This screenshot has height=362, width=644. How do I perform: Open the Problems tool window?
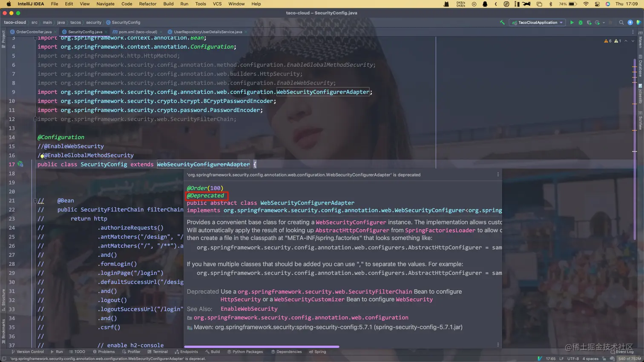pos(103,352)
